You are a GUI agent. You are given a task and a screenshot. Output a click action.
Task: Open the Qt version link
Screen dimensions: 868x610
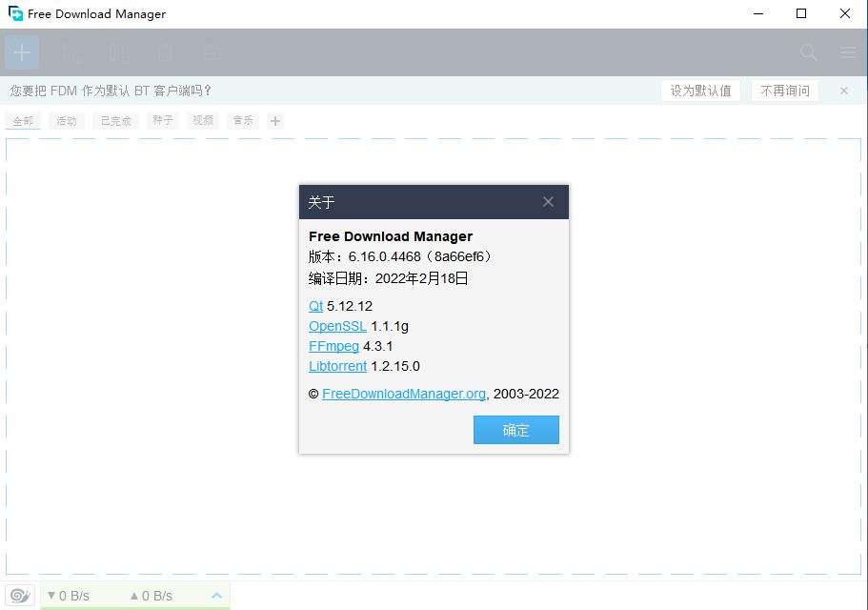[x=315, y=306]
